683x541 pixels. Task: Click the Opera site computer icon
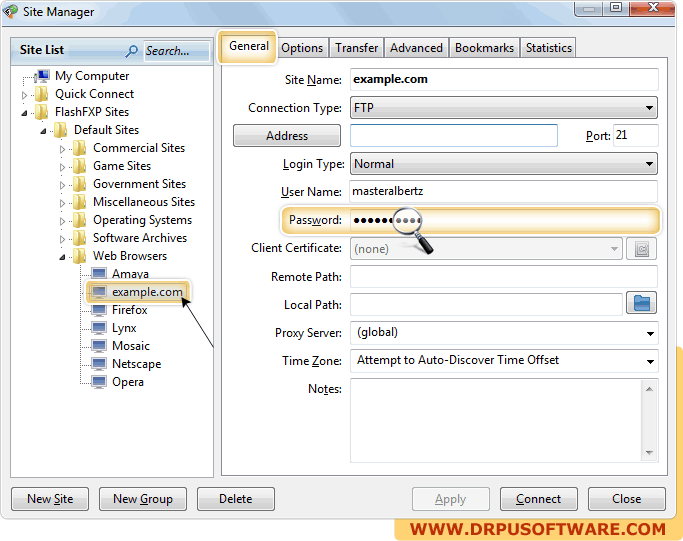tap(99, 382)
